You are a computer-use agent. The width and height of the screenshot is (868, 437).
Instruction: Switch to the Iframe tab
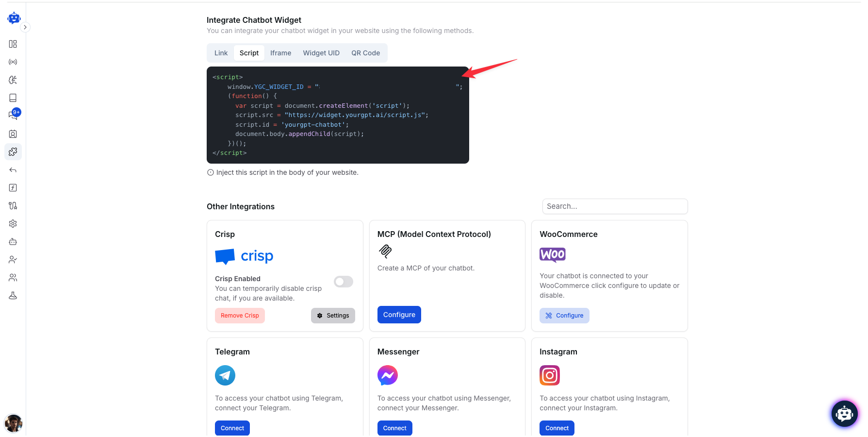point(280,53)
